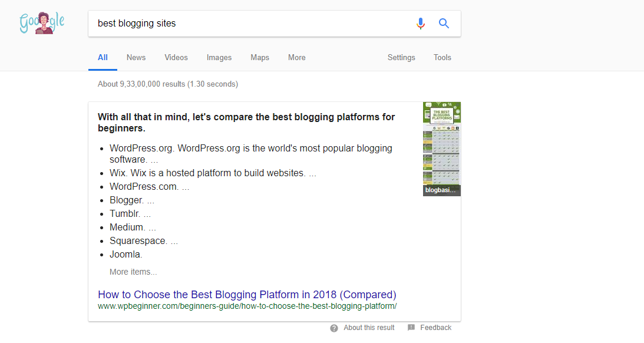
Task: Open search Tools options
Action: 442,58
